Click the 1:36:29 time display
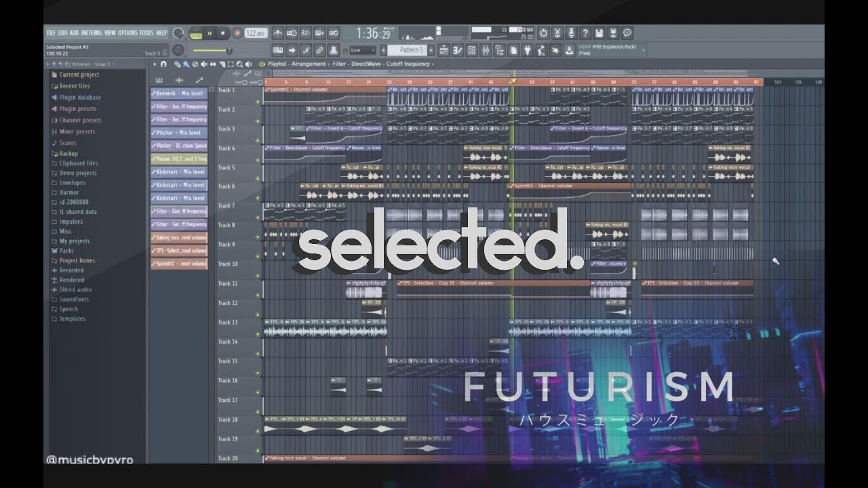 (374, 33)
